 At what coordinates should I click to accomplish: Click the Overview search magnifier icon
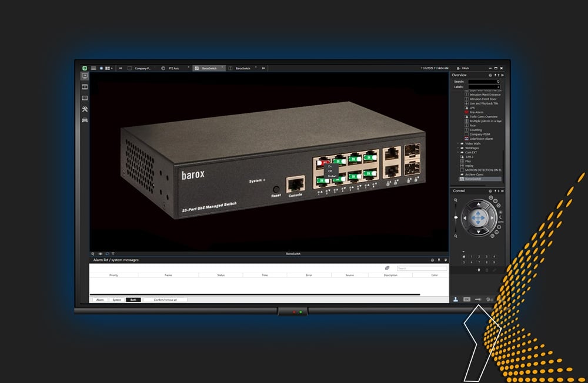(x=498, y=81)
